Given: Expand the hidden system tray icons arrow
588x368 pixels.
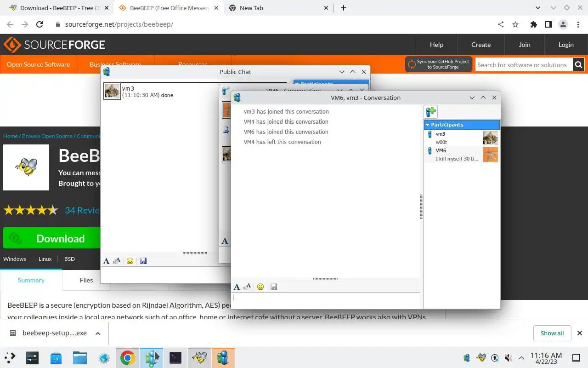Looking at the screenshot, I should pos(521,357).
